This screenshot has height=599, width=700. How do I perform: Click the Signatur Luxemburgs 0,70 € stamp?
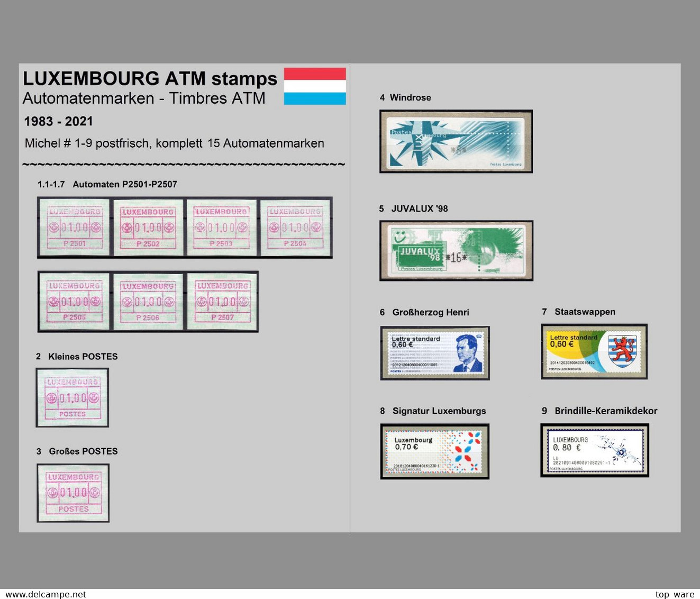click(435, 451)
